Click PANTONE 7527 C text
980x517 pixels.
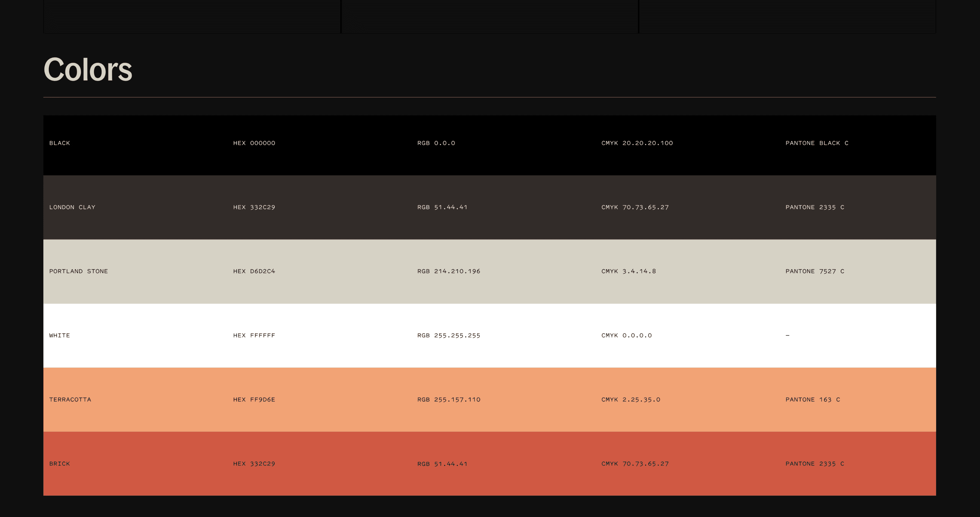tap(814, 272)
